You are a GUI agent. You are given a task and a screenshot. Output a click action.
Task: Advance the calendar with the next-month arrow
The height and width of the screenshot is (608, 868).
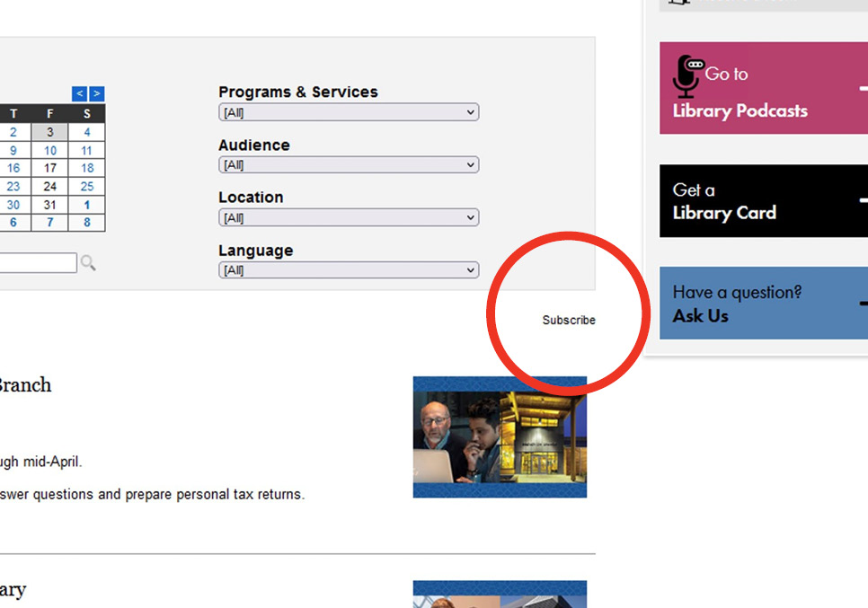coord(96,93)
